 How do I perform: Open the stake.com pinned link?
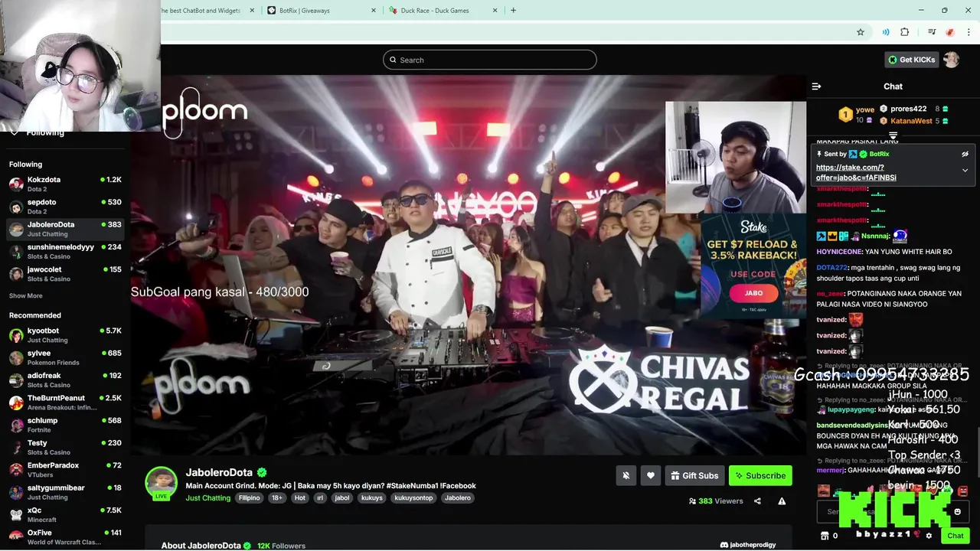(856, 172)
